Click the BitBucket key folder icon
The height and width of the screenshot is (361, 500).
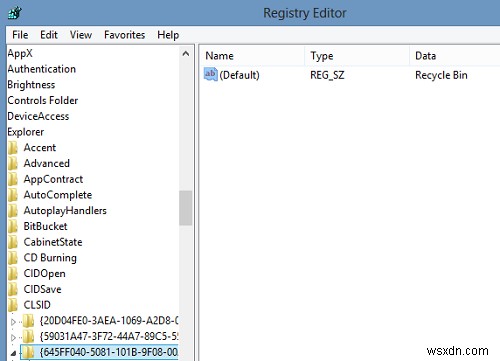tap(13, 226)
